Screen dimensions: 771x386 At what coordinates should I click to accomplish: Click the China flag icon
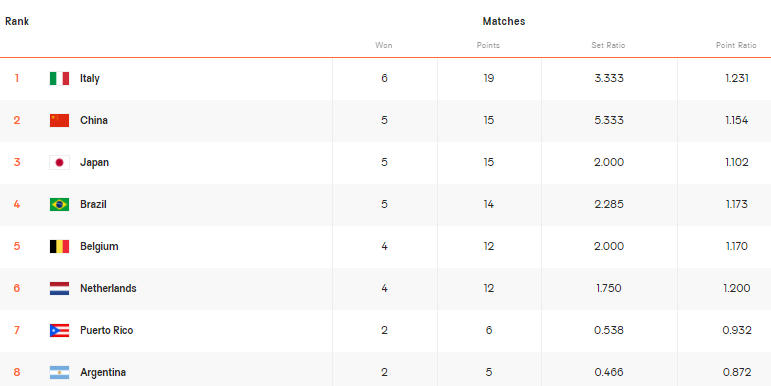coord(59,120)
